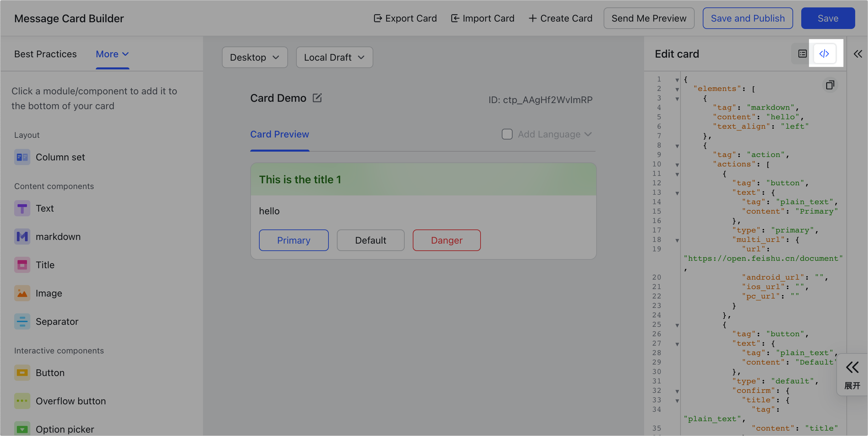Screen dimensions: 868x436
Task: Select the Card Preview tab
Action: tap(280, 134)
